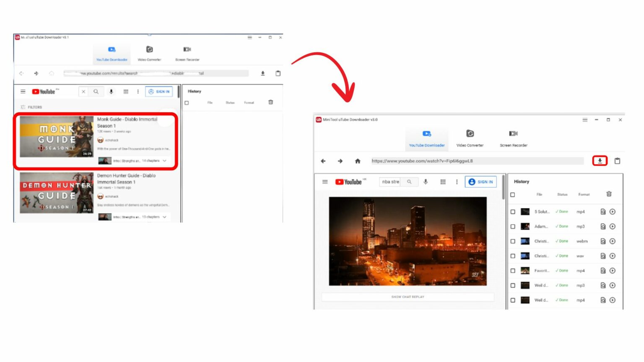This screenshot has height=362, width=644.
Task: Select the YouTube Downloader tab icon
Action: 426,134
